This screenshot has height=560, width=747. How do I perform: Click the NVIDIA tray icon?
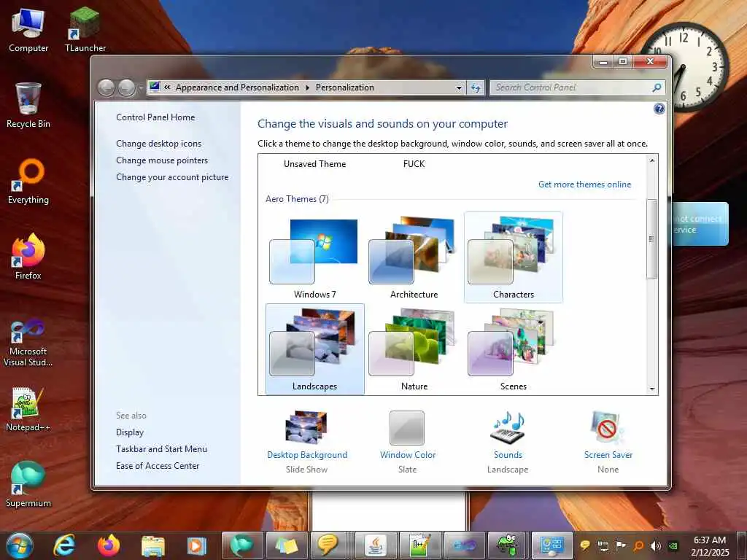[673, 545]
